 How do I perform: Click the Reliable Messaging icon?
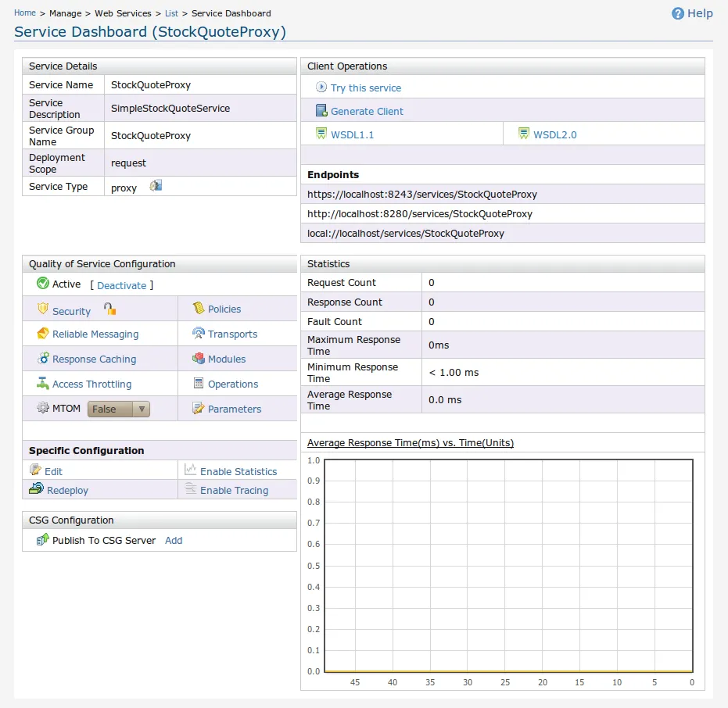(43, 334)
